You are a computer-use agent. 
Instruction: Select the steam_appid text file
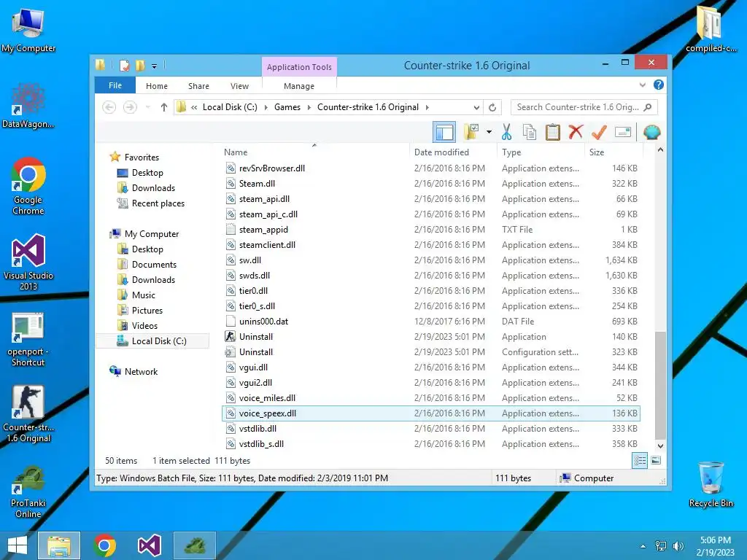click(430, 230)
